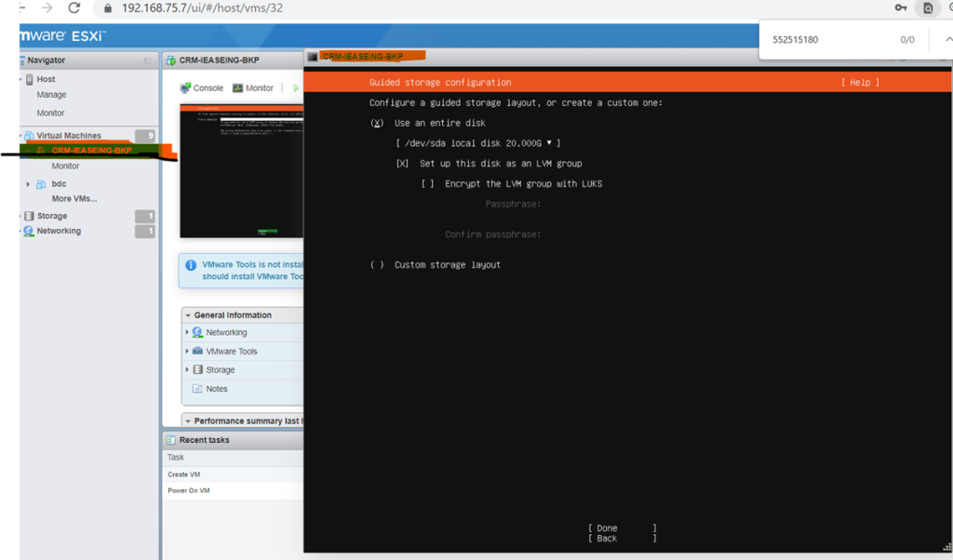Click the info icon in VMware Tools notice

coord(191,266)
